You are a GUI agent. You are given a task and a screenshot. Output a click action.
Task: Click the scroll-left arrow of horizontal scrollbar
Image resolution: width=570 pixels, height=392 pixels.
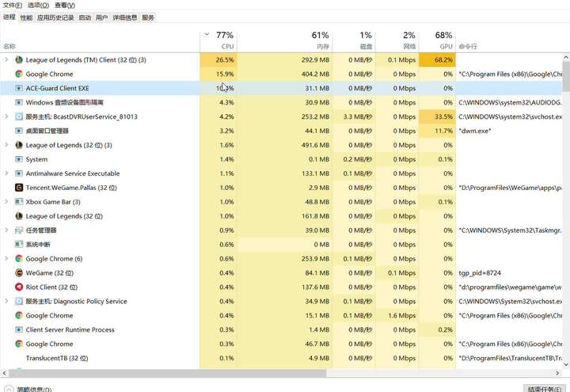(x=5, y=373)
